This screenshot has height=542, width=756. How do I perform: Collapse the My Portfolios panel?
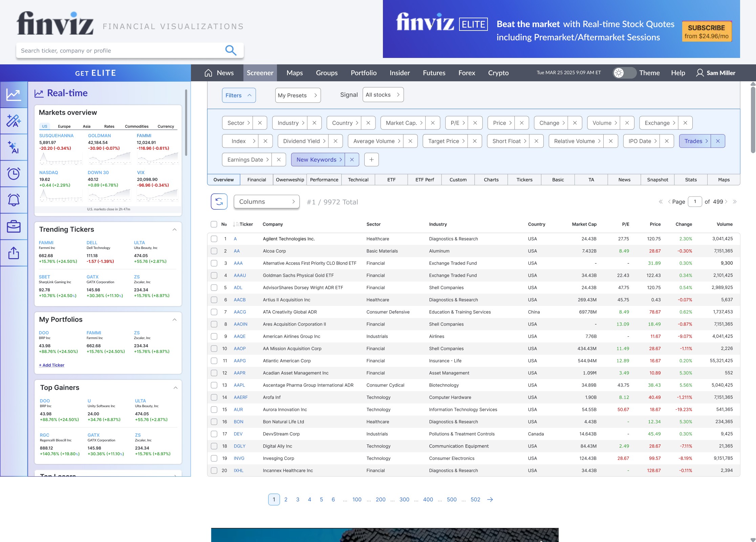[x=175, y=320]
